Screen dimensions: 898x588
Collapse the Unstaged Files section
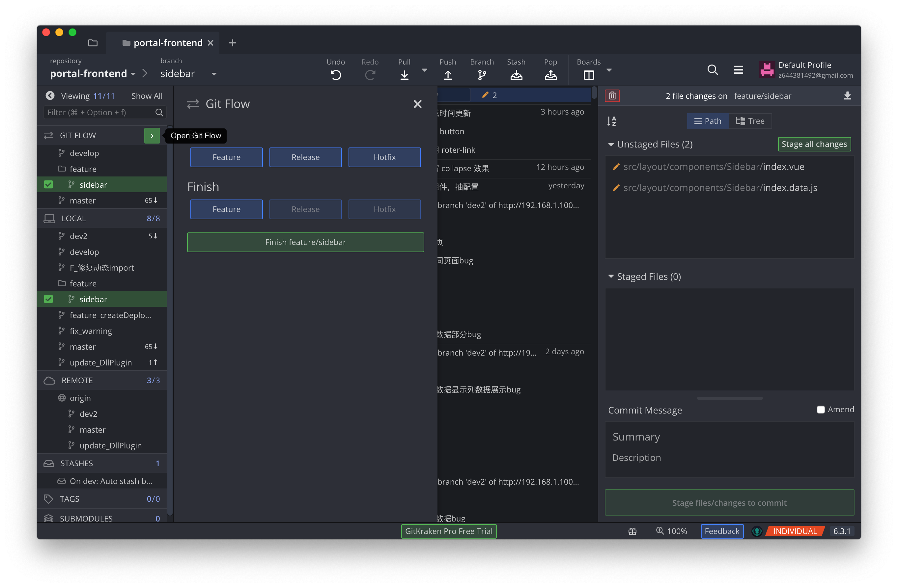(611, 145)
